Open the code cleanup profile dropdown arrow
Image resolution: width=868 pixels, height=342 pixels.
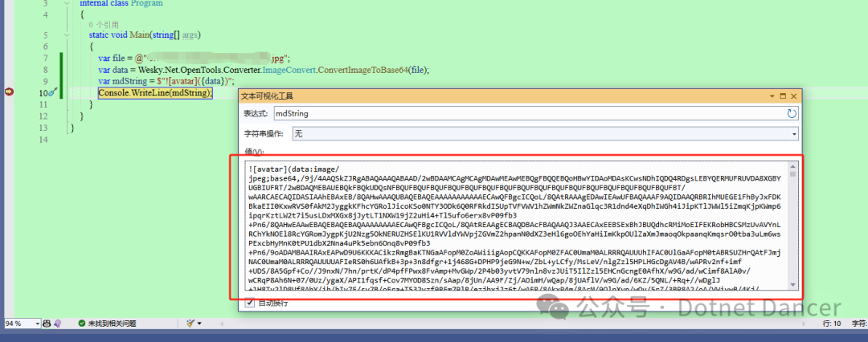click(x=200, y=324)
